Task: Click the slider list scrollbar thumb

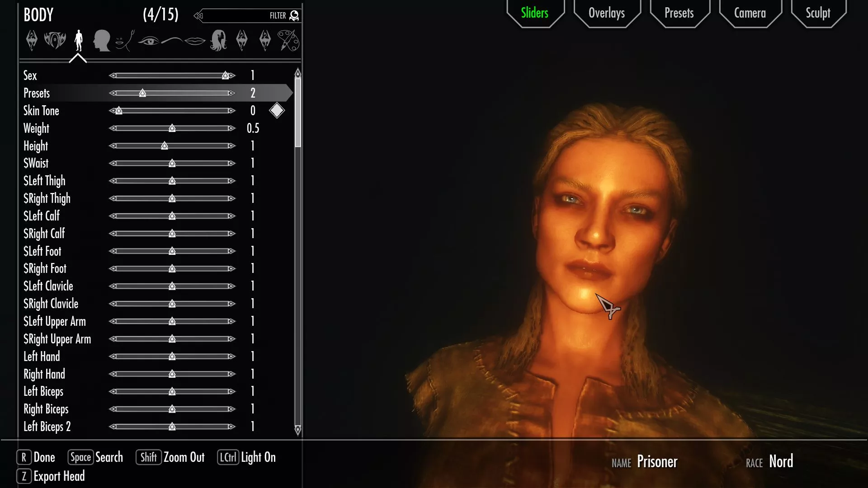Action: (297, 113)
